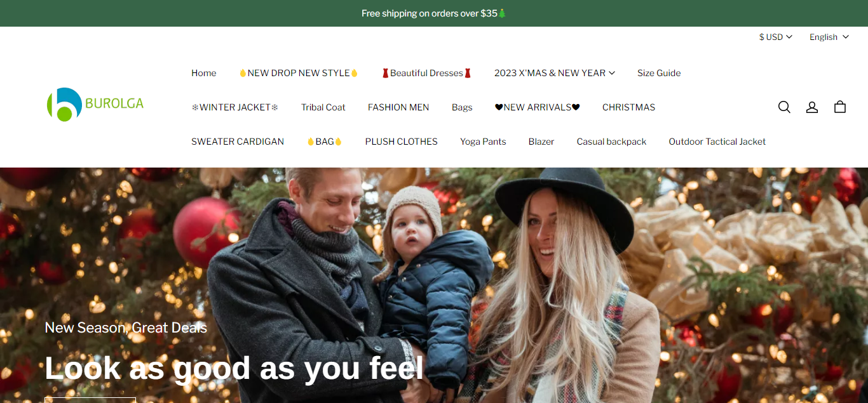Expand the USD currency dropdown
Screen dimensions: 868x403
tap(776, 37)
